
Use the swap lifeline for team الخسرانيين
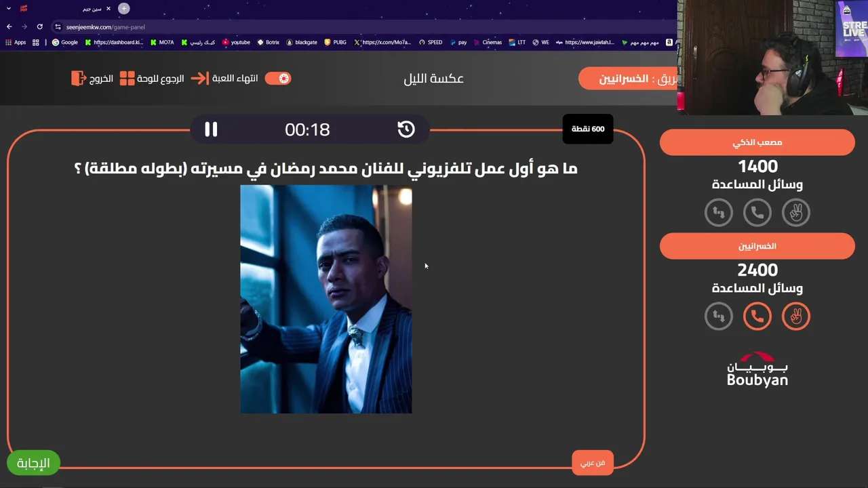(719, 316)
